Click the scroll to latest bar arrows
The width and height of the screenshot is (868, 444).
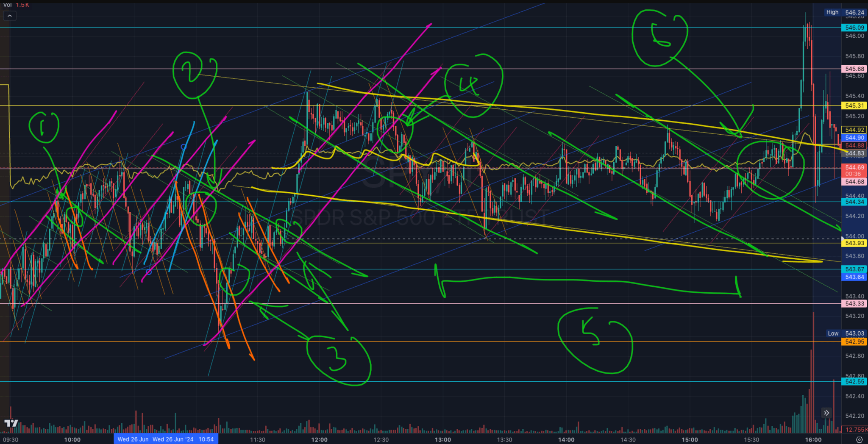click(826, 413)
